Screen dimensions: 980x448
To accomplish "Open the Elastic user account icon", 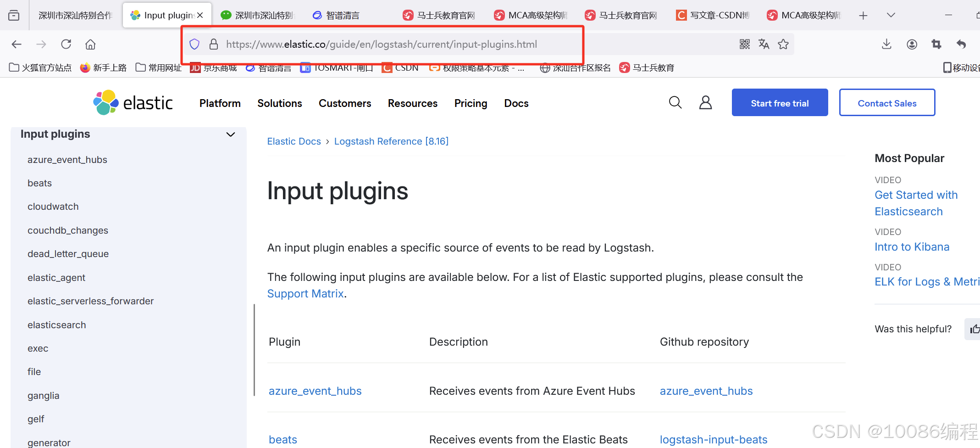I will [705, 102].
